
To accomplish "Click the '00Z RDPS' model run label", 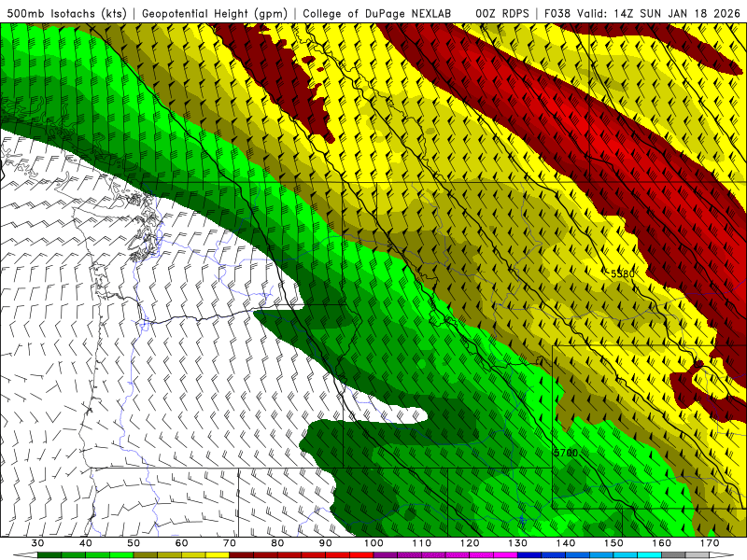I will [501, 14].
